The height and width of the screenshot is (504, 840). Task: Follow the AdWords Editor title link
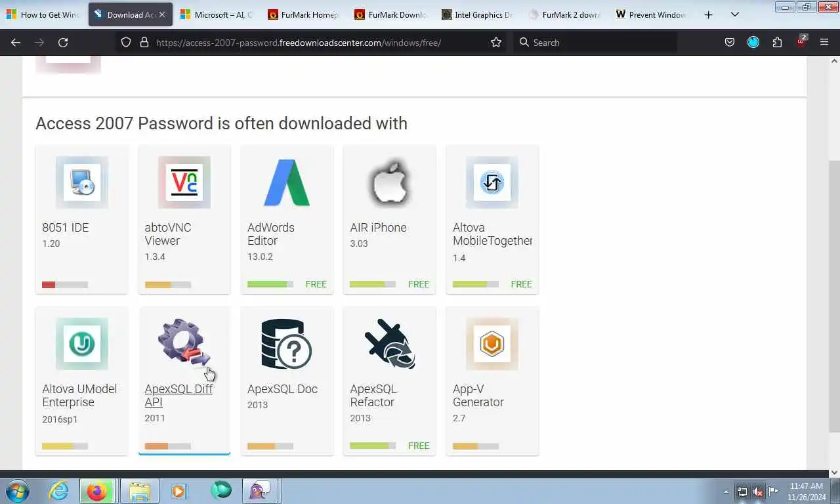click(271, 234)
